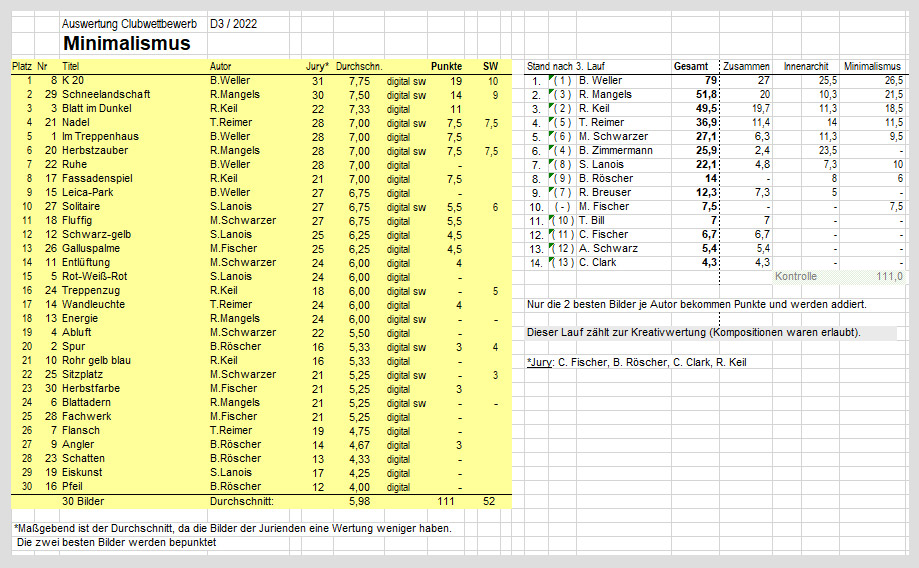Screen dimensions: 919x568
Task: Select the line 'Die zwei besten Bilder werden bepunktet'
Action: 117,543
